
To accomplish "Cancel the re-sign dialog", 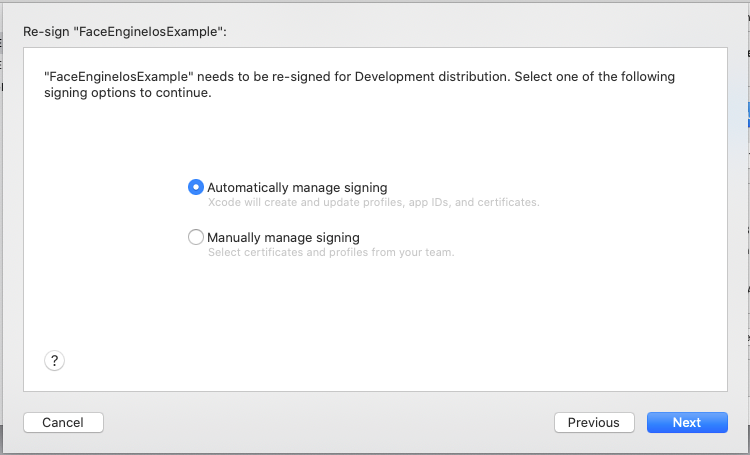I will pos(63,422).
